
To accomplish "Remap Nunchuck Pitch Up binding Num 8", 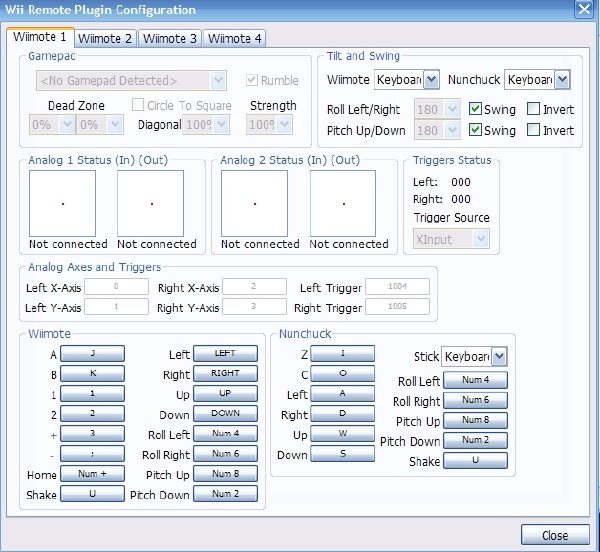I will [476, 420].
